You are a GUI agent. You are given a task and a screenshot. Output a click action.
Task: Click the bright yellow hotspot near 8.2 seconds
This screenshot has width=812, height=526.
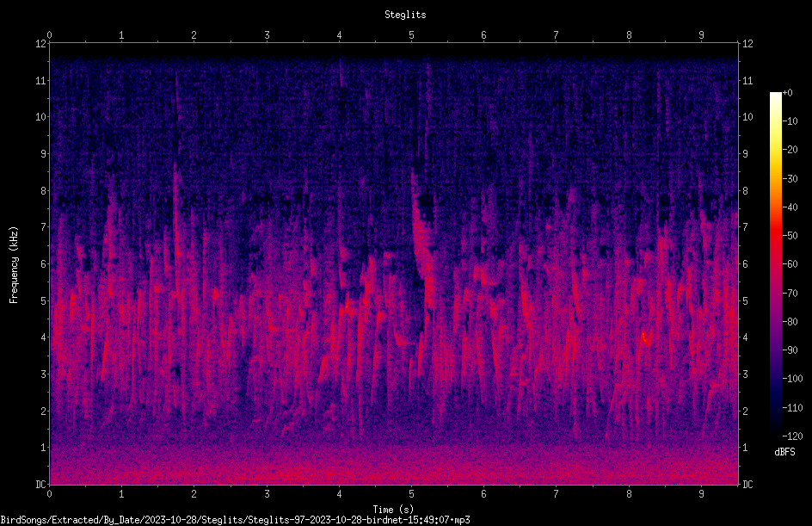click(x=645, y=339)
